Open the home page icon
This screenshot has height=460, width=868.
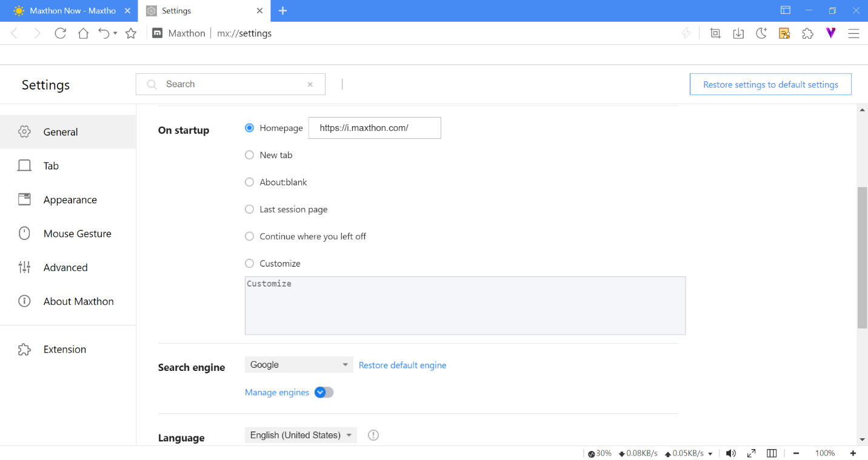83,33
